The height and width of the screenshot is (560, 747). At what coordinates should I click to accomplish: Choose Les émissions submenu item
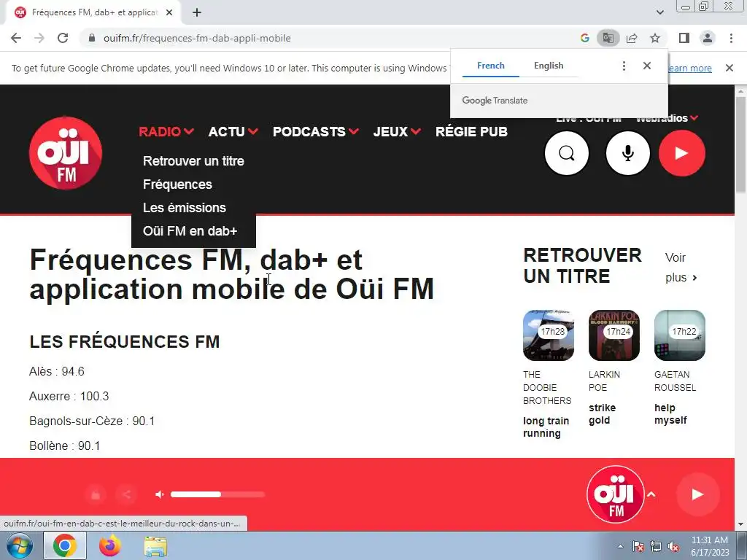click(x=185, y=208)
